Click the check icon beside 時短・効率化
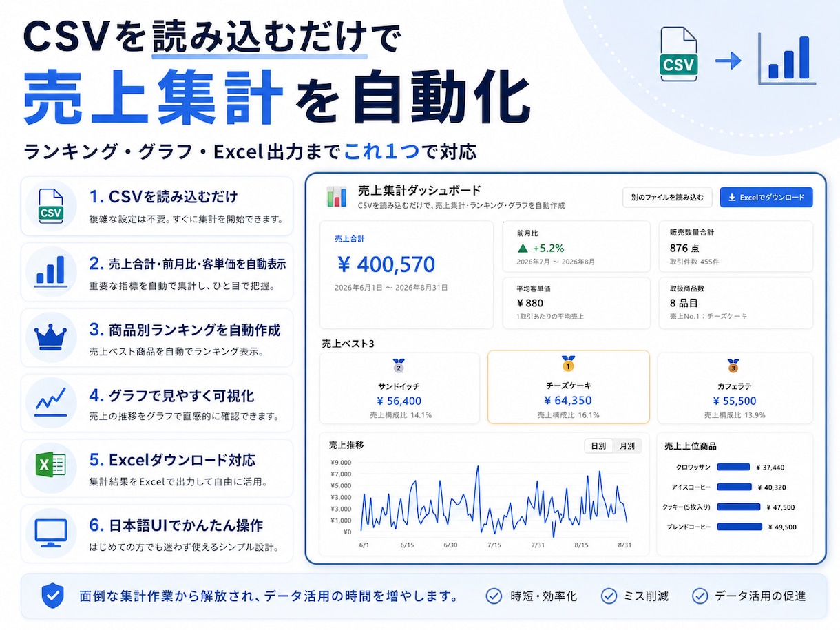Viewport: 840px width, 630px height. pyautogui.click(x=494, y=596)
